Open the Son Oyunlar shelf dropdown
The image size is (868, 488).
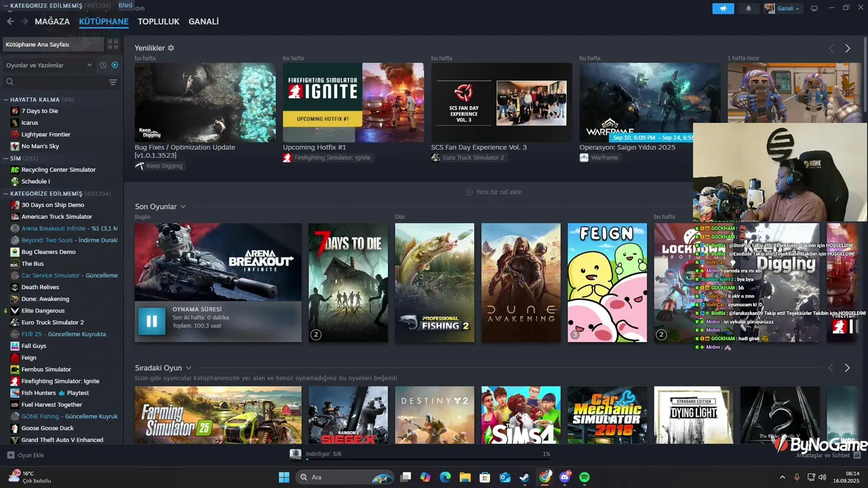(183, 207)
